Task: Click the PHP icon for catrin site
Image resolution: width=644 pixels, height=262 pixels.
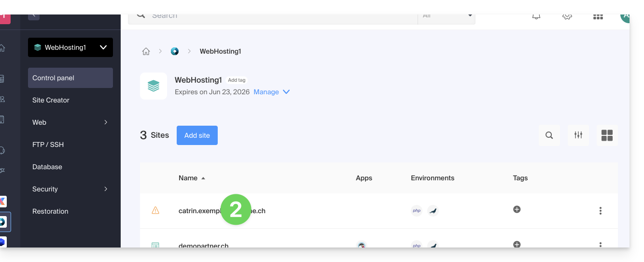Action: tap(416, 211)
